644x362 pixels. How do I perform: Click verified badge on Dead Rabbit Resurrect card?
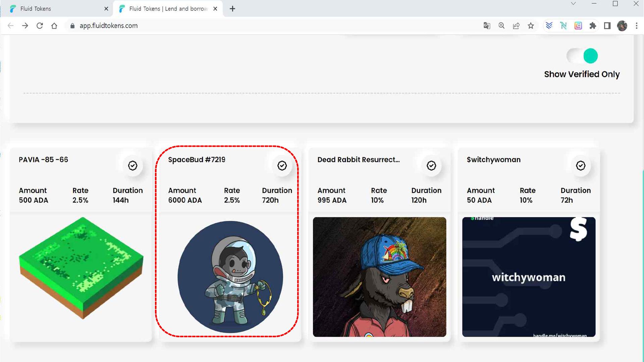[x=431, y=166]
